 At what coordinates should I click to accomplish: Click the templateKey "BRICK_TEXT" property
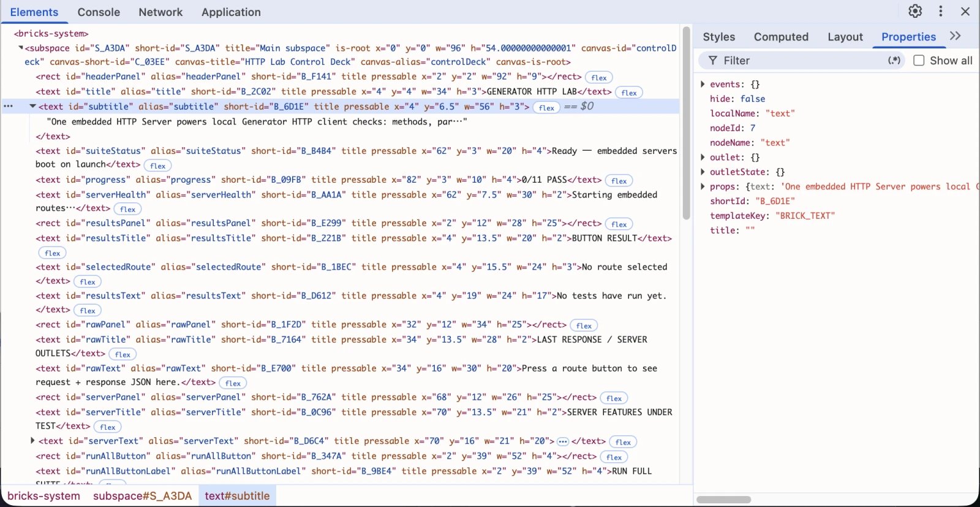[x=772, y=216]
